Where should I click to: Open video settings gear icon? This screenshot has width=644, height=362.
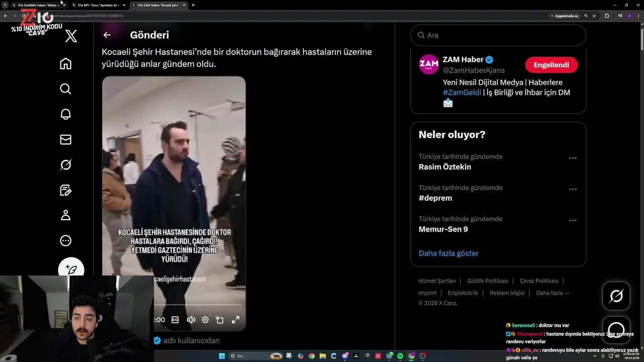point(205,320)
